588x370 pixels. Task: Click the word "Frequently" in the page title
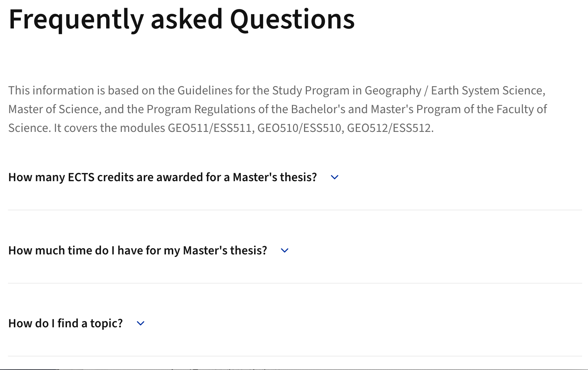coord(76,19)
